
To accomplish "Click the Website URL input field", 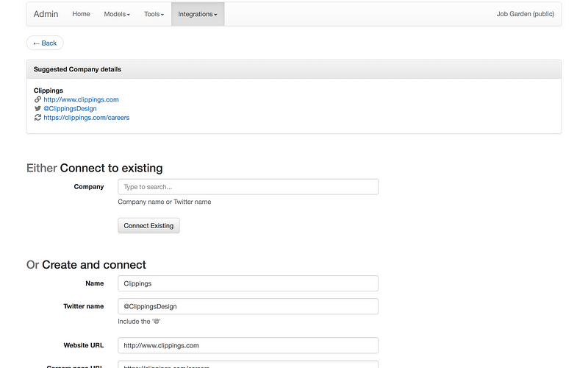I will coord(248,345).
